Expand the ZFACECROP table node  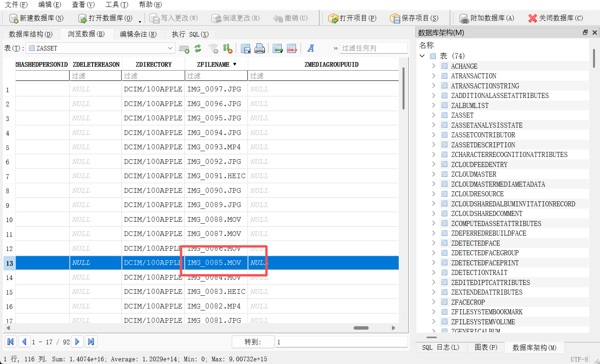(433, 302)
